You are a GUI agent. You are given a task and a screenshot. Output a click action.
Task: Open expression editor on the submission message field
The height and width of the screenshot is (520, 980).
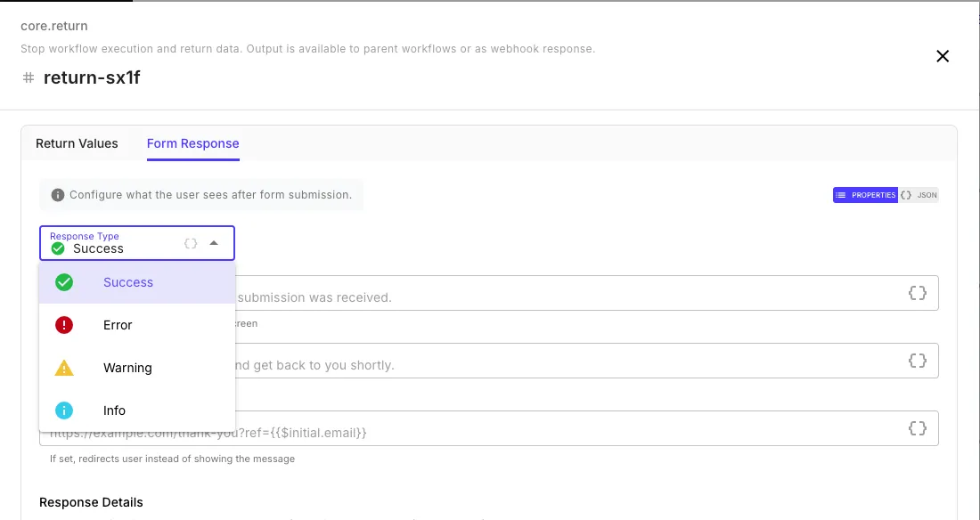click(917, 292)
